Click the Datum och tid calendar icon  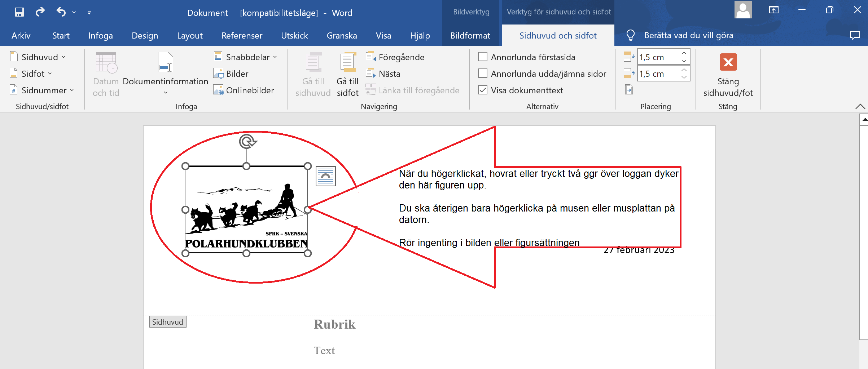pyautogui.click(x=106, y=63)
